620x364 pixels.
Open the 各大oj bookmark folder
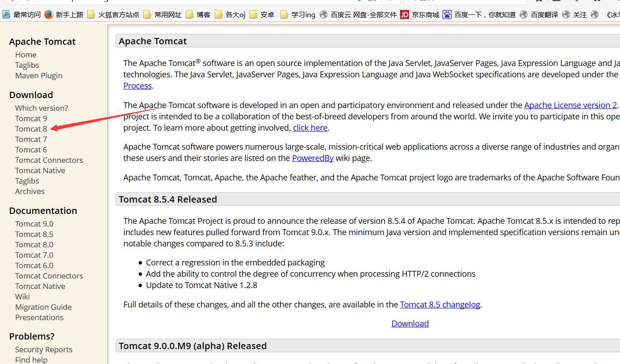230,14
